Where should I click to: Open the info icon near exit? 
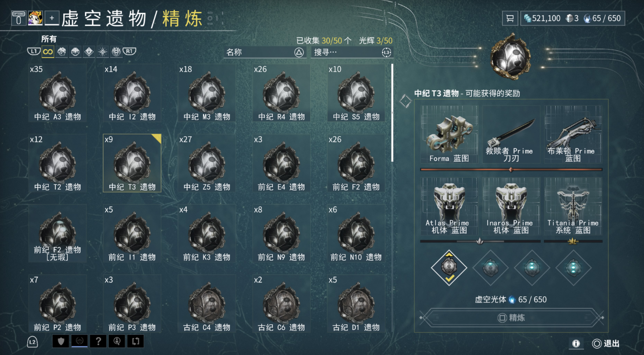coord(576,344)
